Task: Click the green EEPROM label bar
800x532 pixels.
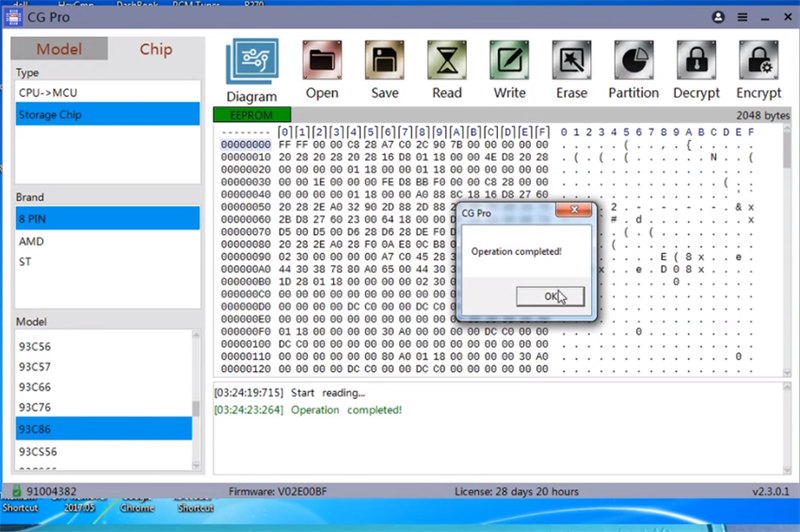Action: 252,116
